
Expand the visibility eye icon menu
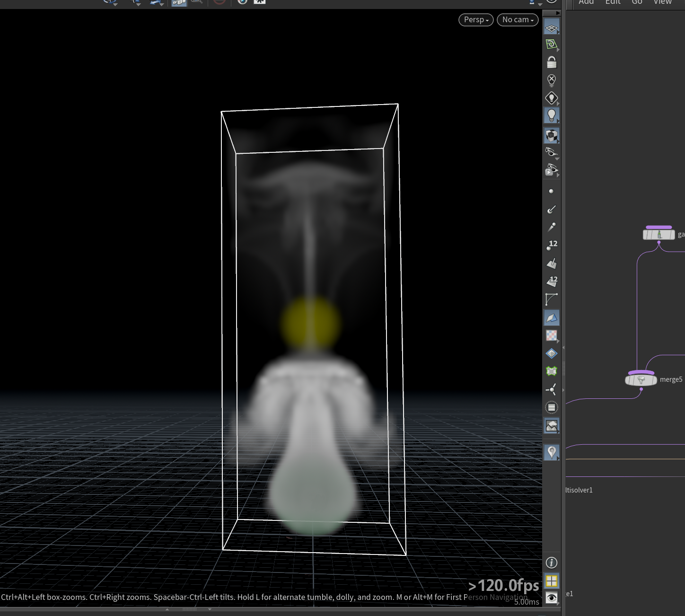coord(552,598)
